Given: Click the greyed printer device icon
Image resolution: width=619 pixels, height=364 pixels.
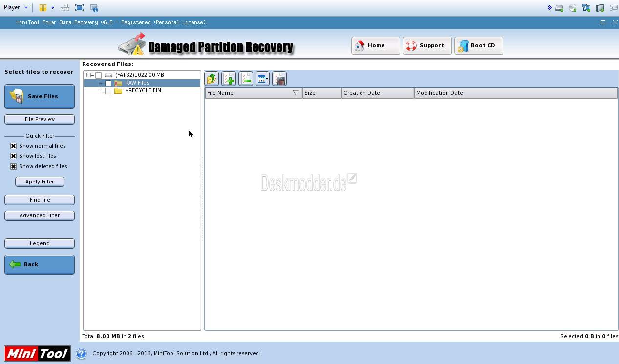Looking at the screenshot, I should 614,8.
